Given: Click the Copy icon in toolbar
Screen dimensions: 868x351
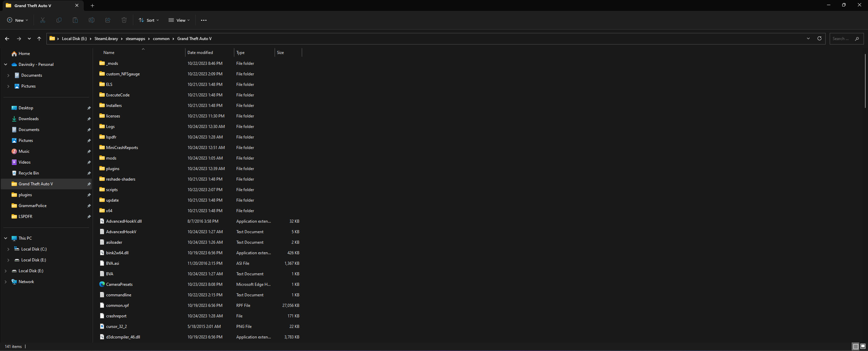Looking at the screenshot, I should [59, 20].
